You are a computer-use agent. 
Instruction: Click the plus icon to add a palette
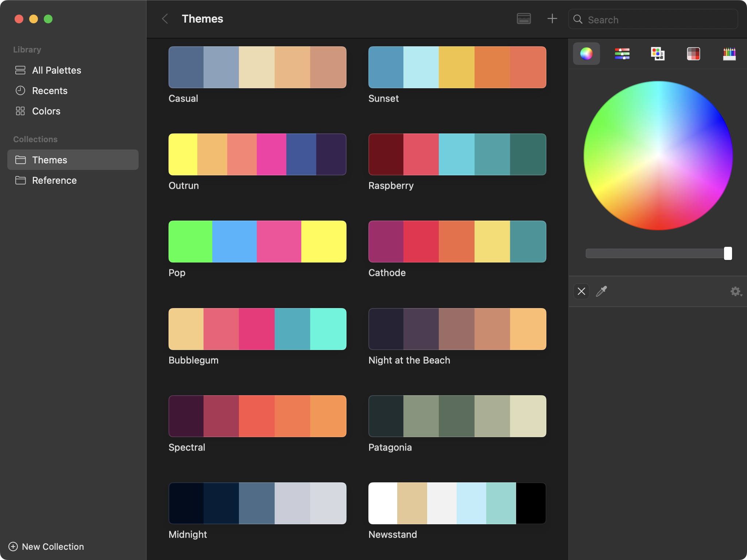552,19
